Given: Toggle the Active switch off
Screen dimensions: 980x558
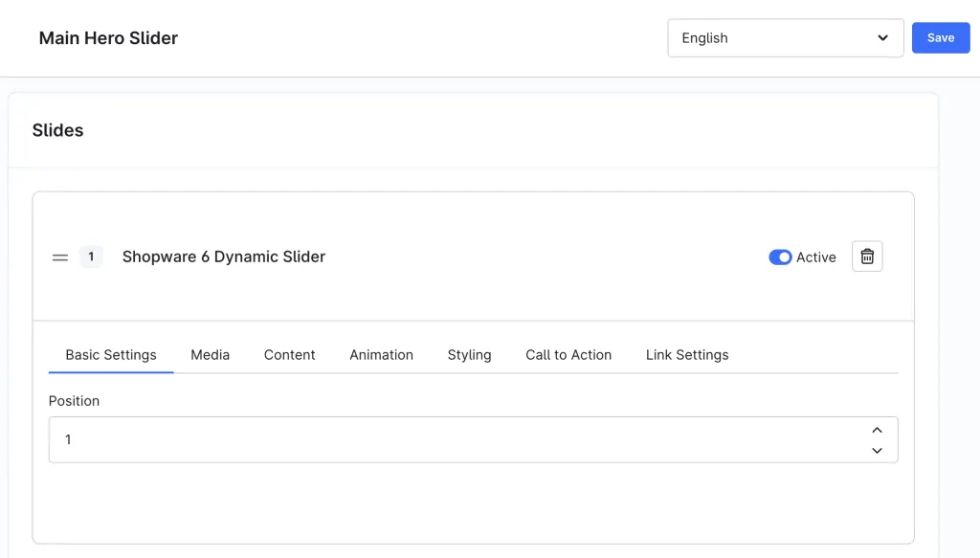Looking at the screenshot, I should pyautogui.click(x=780, y=257).
